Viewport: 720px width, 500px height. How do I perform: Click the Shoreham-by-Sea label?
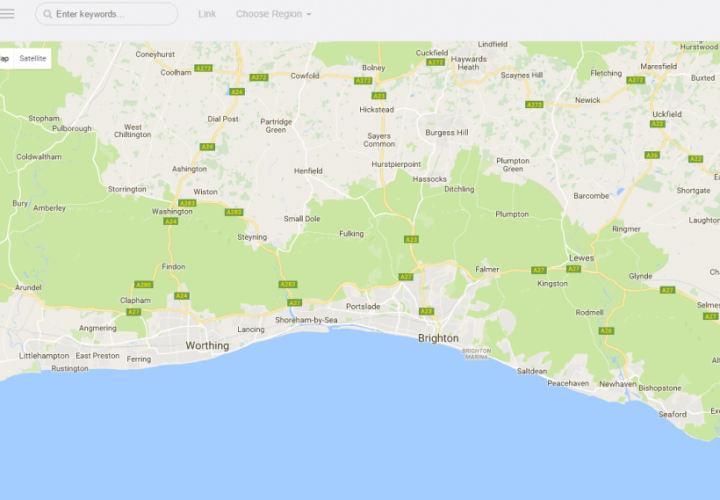tap(306, 320)
